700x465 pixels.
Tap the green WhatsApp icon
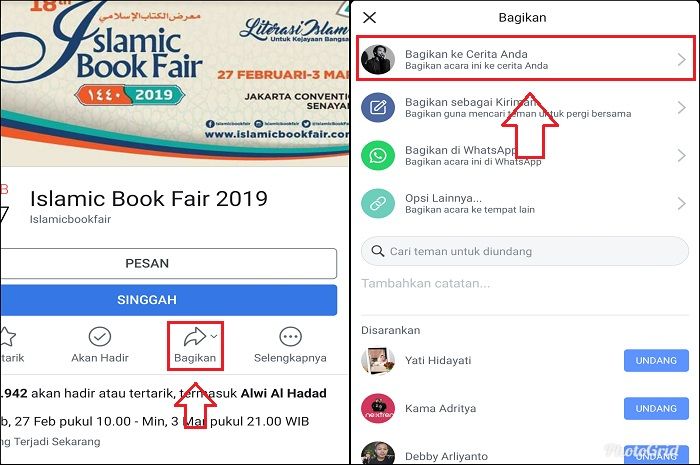point(378,155)
